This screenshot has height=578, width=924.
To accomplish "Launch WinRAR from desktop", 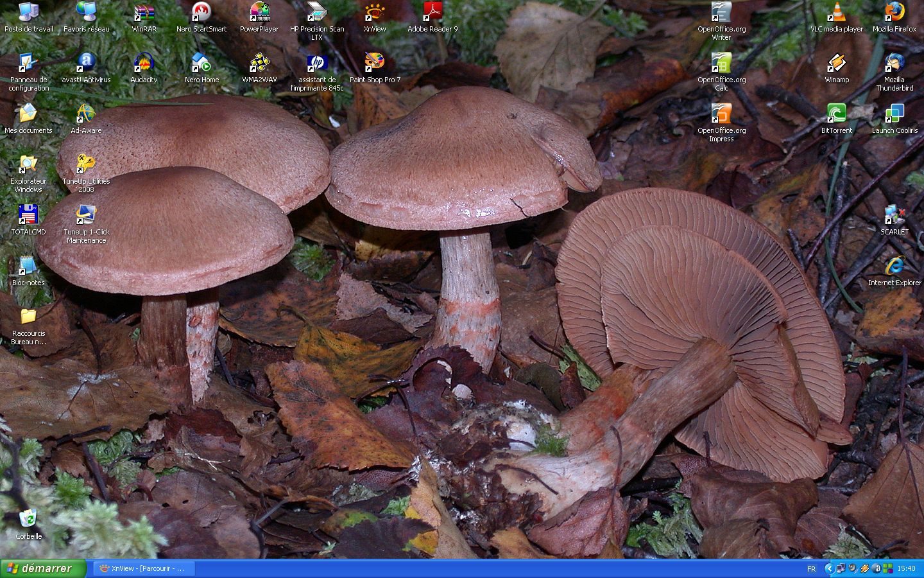I will (144, 17).
